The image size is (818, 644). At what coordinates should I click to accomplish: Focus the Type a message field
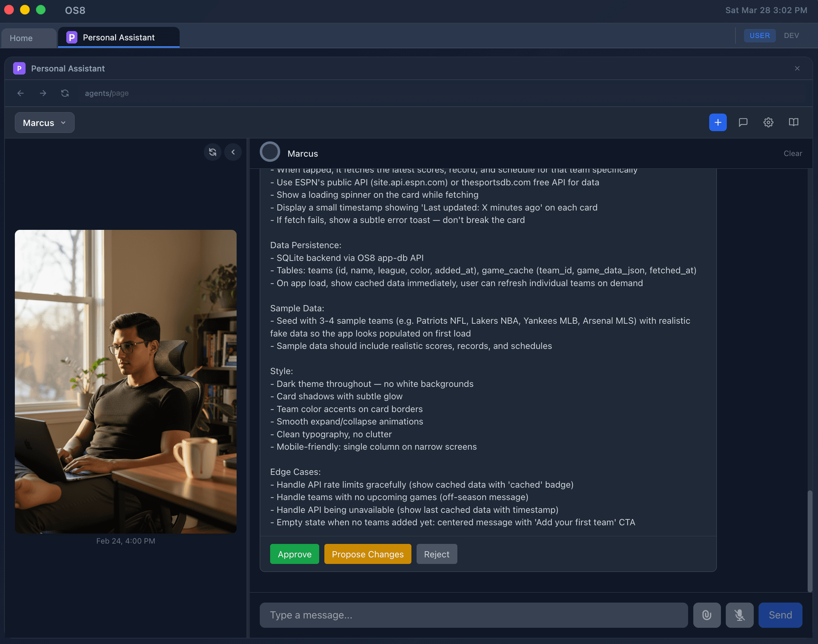(473, 615)
